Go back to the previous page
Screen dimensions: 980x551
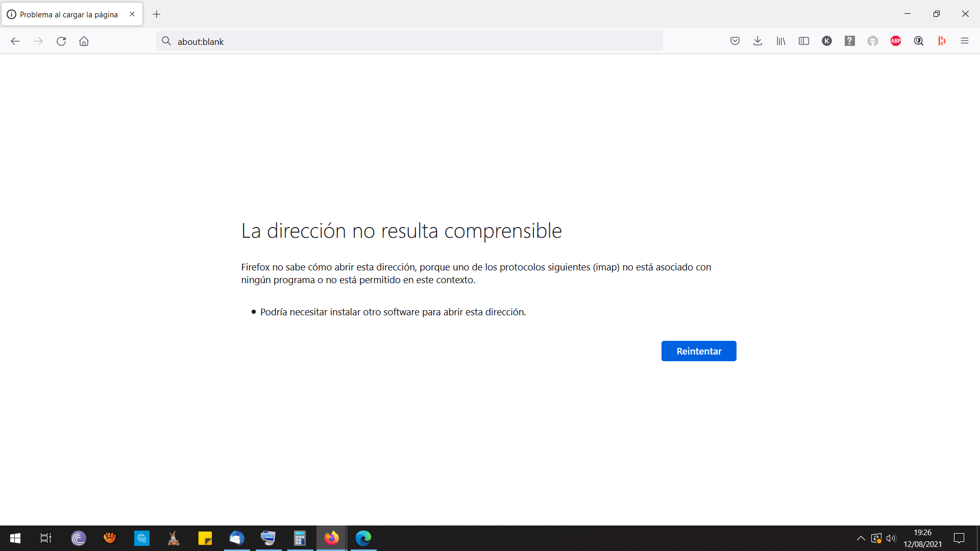pyautogui.click(x=15, y=41)
